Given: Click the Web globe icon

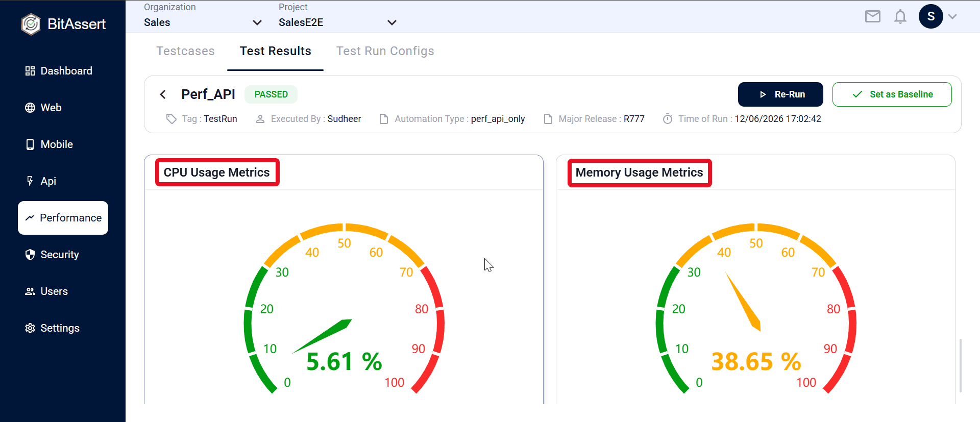Looking at the screenshot, I should pos(30,108).
